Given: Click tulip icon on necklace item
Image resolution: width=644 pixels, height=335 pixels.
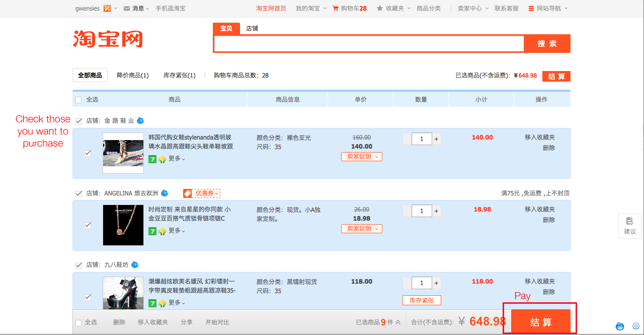Looking at the screenshot, I should pyautogui.click(x=163, y=231).
